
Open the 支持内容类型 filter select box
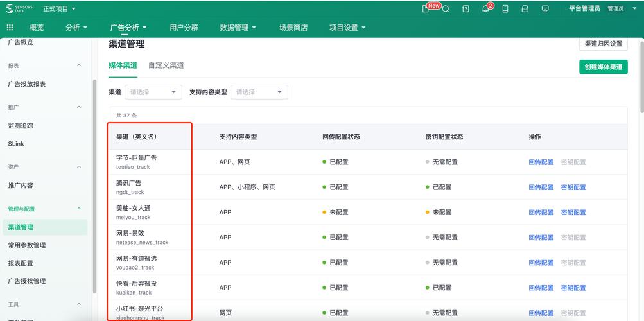pos(259,92)
